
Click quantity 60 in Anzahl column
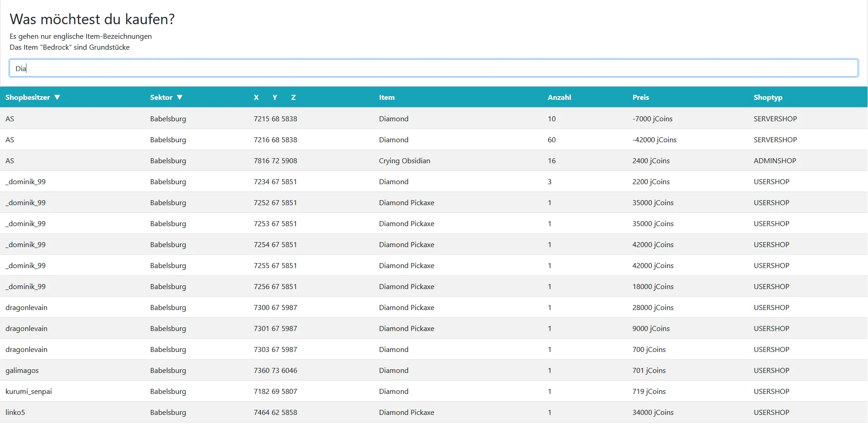[552, 140]
